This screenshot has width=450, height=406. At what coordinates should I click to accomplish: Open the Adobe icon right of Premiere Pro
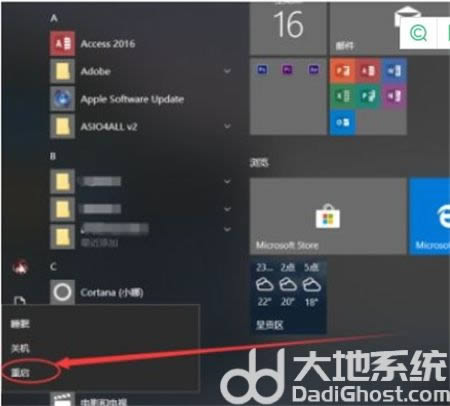point(313,70)
